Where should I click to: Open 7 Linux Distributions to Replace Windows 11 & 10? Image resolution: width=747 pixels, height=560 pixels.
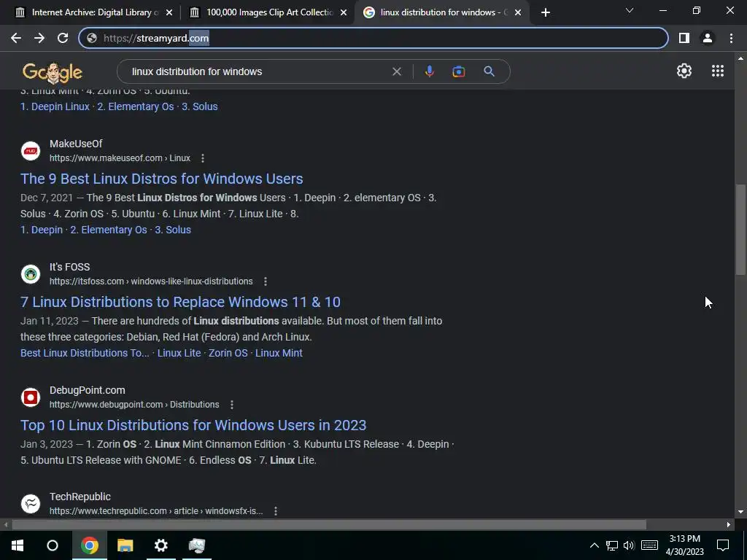coord(180,302)
